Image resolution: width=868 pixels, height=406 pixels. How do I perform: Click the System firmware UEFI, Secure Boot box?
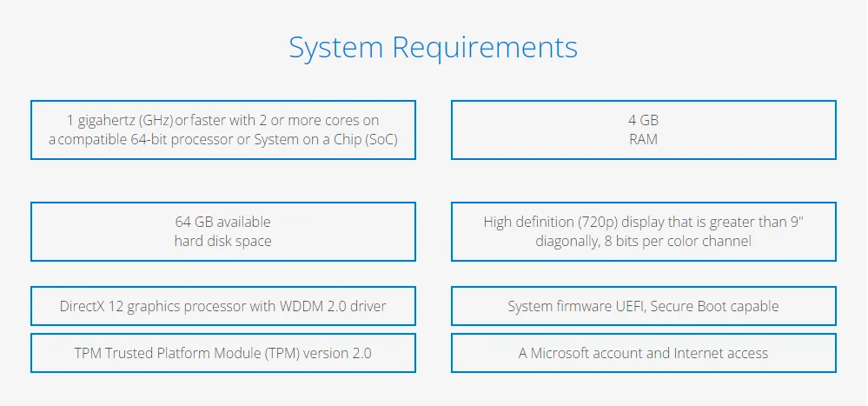(x=644, y=306)
